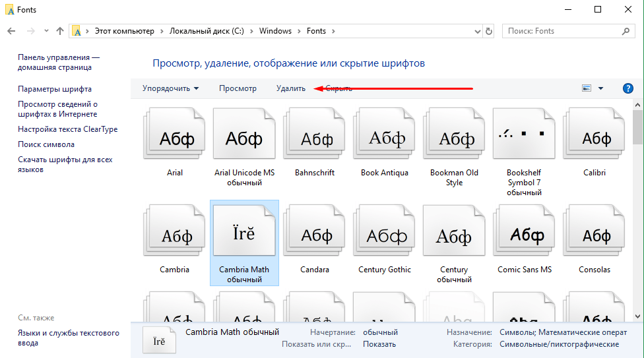Select the Bahnschrift font icon

[314, 134]
